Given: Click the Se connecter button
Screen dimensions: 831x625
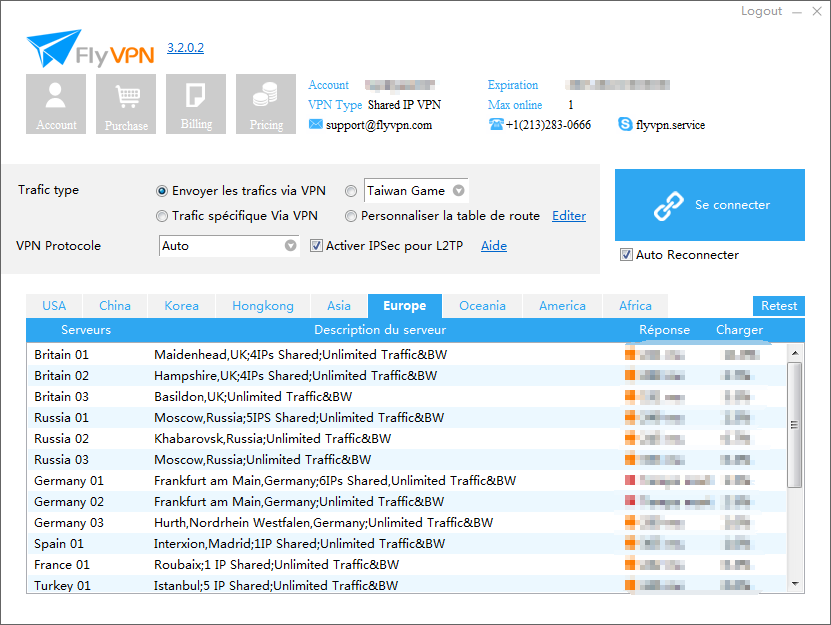Looking at the screenshot, I should [710, 205].
